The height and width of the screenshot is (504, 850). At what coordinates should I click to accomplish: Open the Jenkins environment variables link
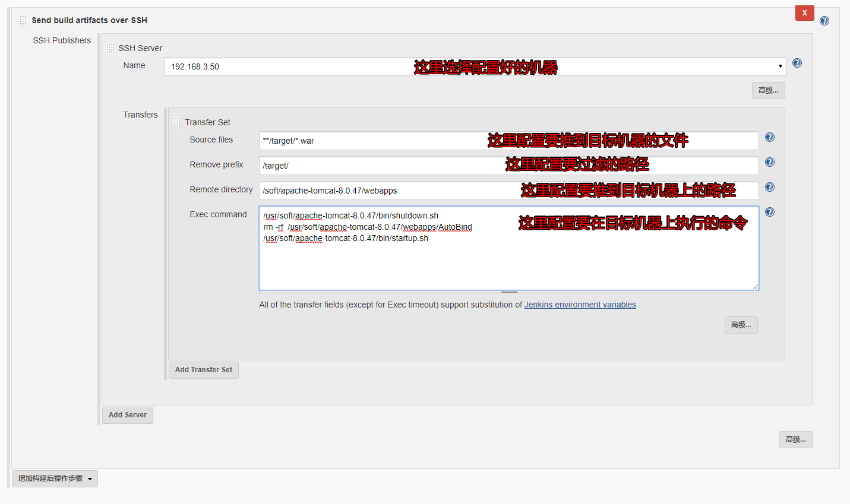[x=580, y=305]
